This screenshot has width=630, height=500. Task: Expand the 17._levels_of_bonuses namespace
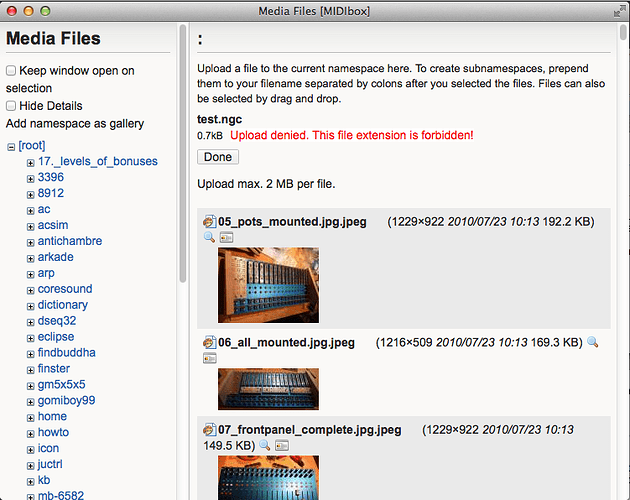[x=31, y=163]
